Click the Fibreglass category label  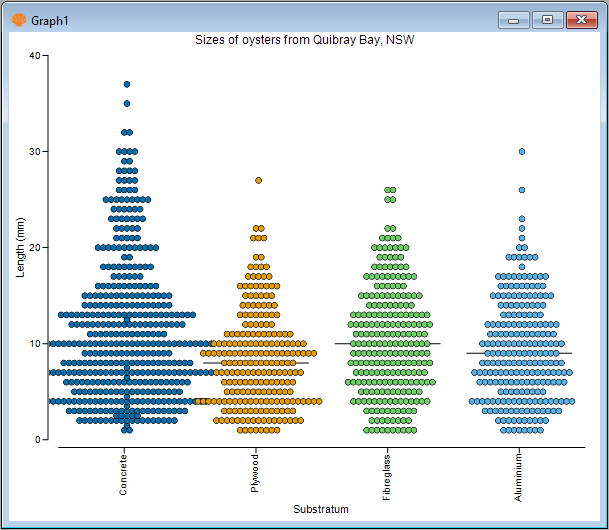pos(387,476)
